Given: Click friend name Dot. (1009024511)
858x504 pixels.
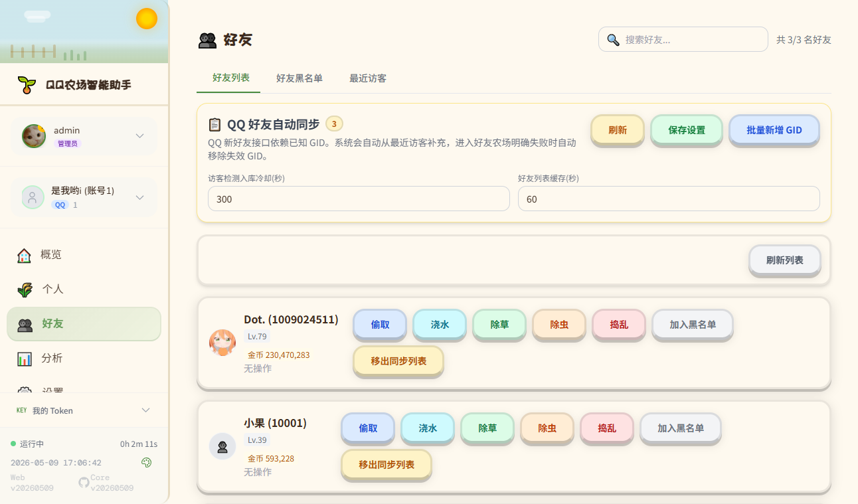Looking at the screenshot, I should click(x=291, y=319).
